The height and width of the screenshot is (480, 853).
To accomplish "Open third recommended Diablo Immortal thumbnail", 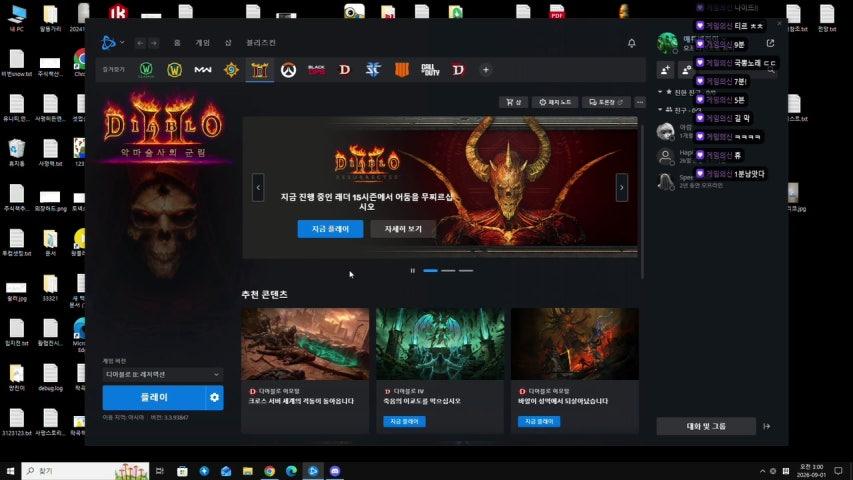I will point(575,344).
